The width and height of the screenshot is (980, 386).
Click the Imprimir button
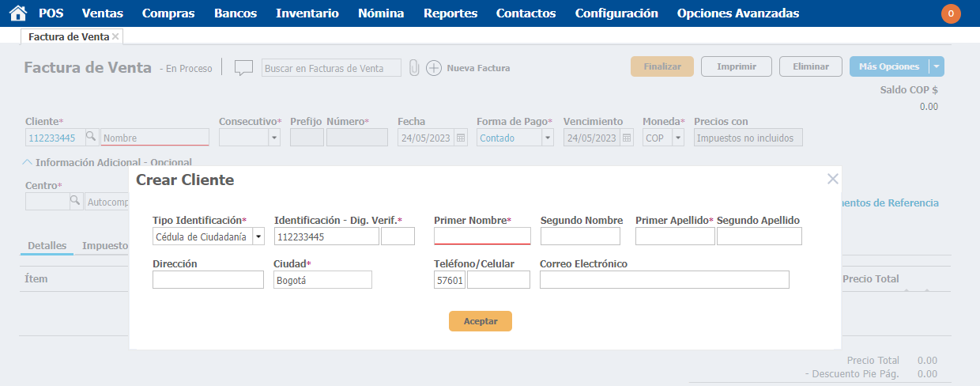tap(737, 67)
